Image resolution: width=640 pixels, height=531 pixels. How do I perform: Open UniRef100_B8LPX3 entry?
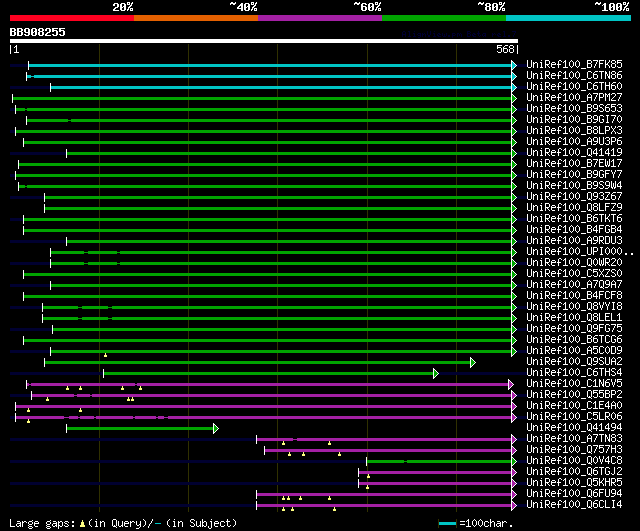click(x=574, y=131)
